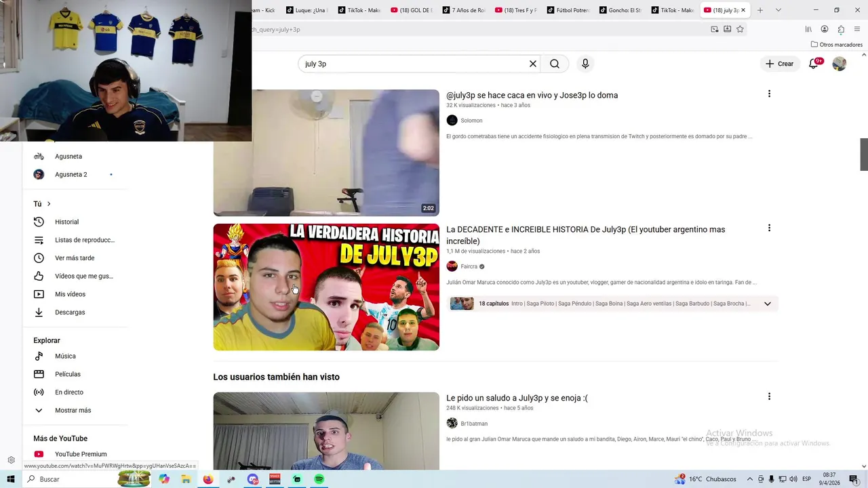Open Firefox from the taskbar
This screenshot has height=488, width=868.
pyautogui.click(x=208, y=479)
